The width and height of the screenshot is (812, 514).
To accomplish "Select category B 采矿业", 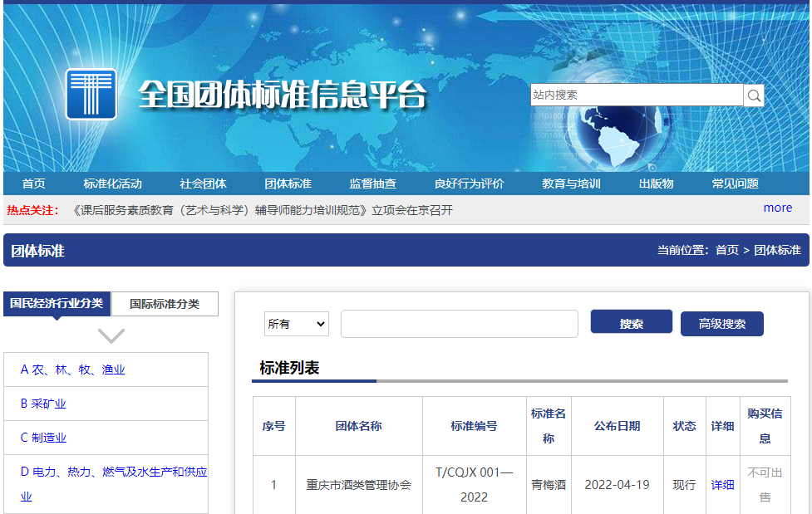I will coord(43,404).
